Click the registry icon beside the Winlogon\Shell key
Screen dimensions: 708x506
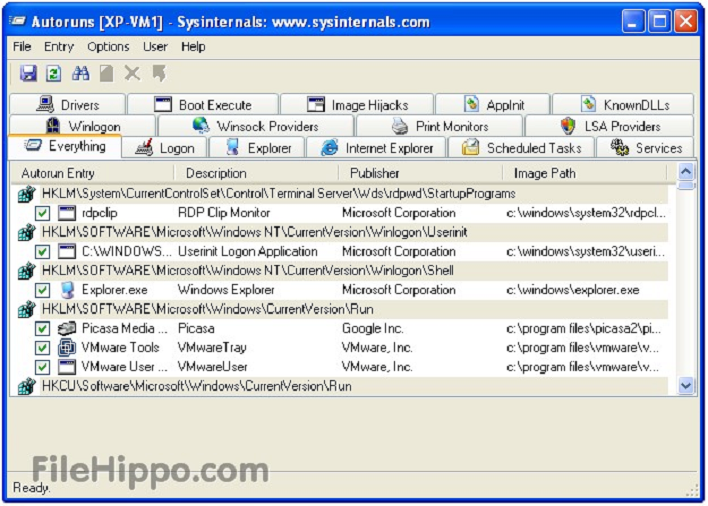coord(27,270)
